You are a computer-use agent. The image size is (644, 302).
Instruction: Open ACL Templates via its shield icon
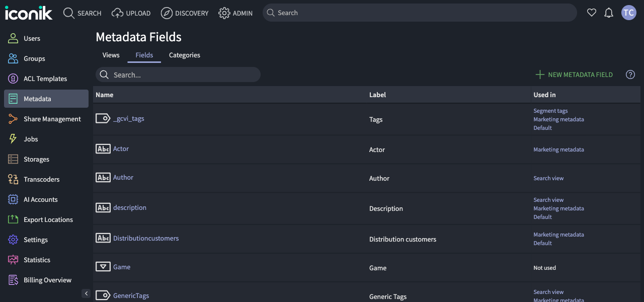tap(13, 79)
